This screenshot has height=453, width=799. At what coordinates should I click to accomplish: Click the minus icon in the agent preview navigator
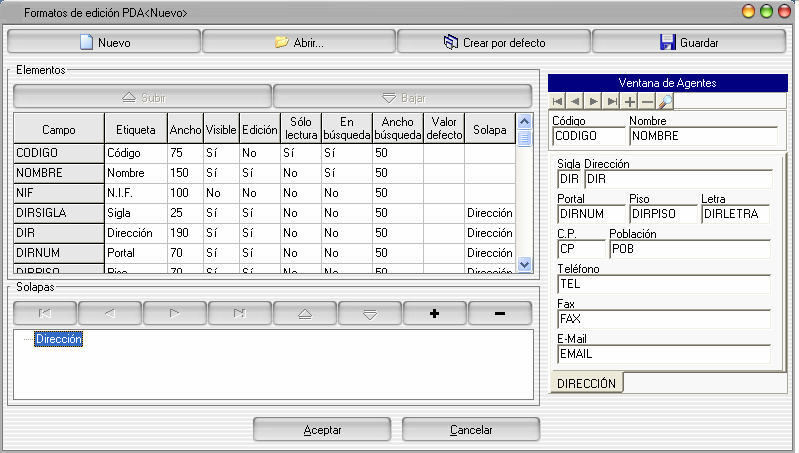point(647,101)
